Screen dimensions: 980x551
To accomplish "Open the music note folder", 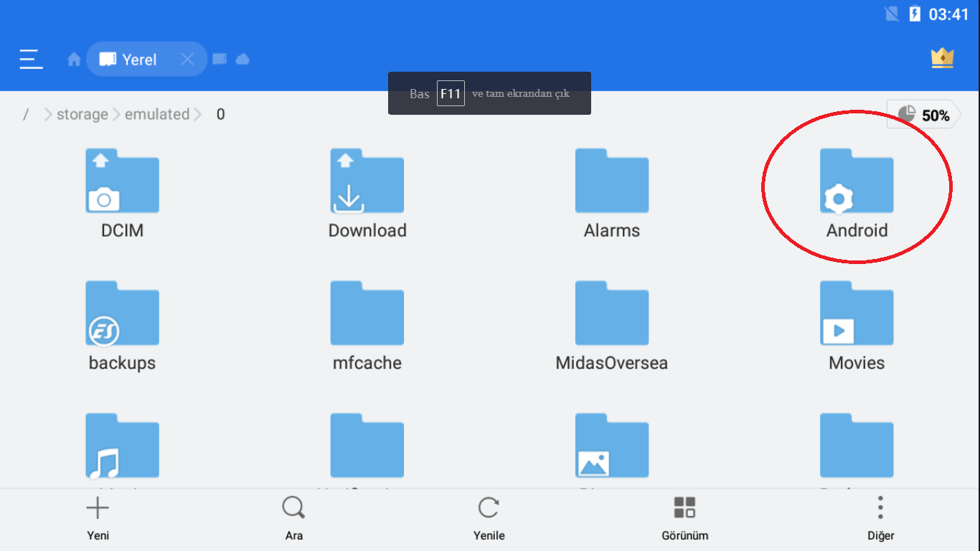I will pyautogui.click(x=122, y=446).
